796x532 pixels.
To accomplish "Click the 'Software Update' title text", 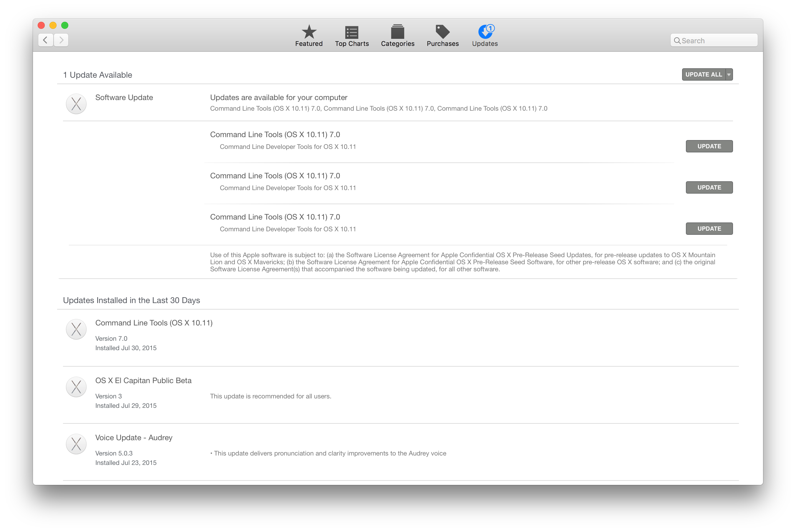I will click(x=124, y=98).
